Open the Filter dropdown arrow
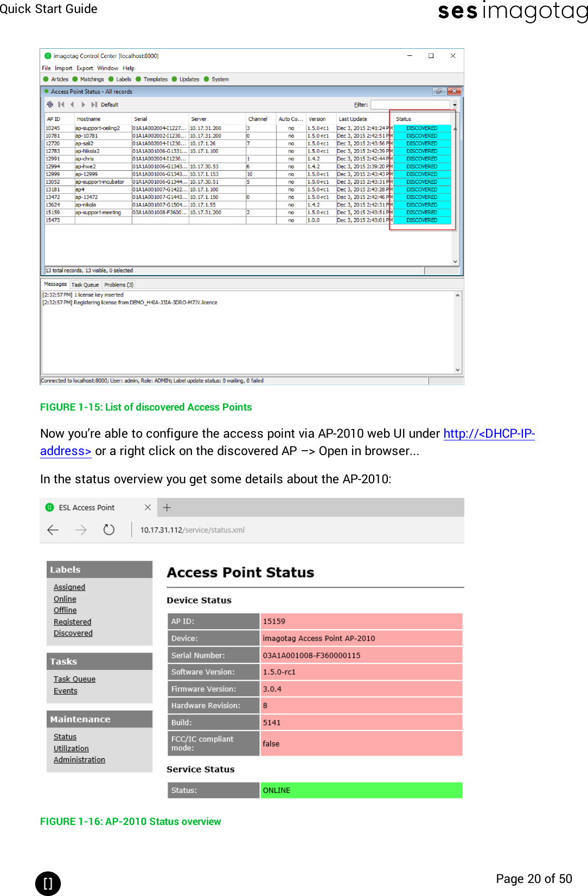This screenshot has width=588, height=896. (455, 105)
